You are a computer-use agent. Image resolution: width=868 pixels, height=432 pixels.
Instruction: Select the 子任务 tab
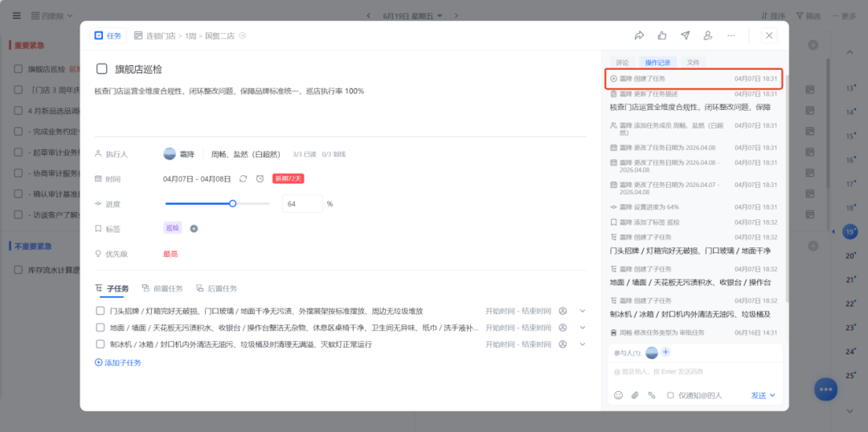pyautogui.click(x=113, y=288)
